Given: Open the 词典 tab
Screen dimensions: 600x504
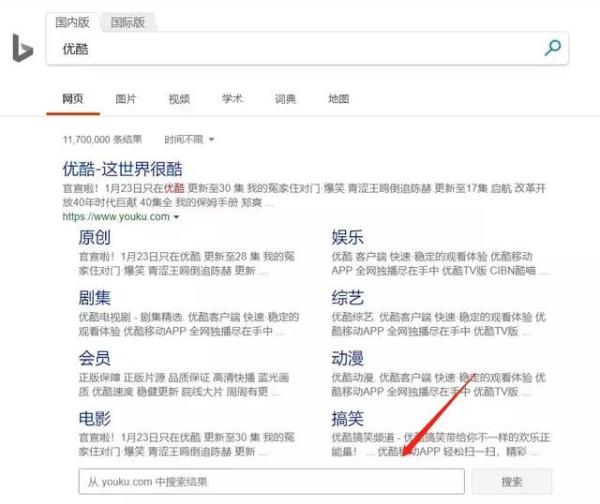Looking at the screenshot, I should tap(285, 99).
